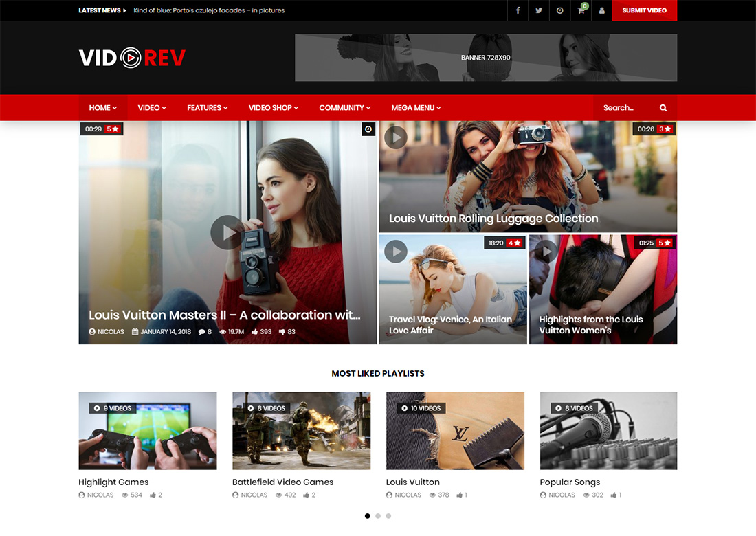
Task: Play the Louis Vuitton Masters II video
Action: click(227, 232)
